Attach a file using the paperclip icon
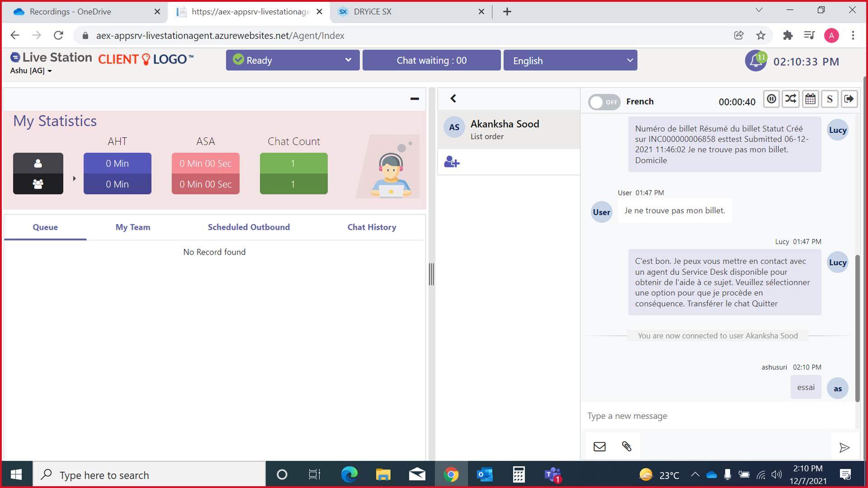 626,446
